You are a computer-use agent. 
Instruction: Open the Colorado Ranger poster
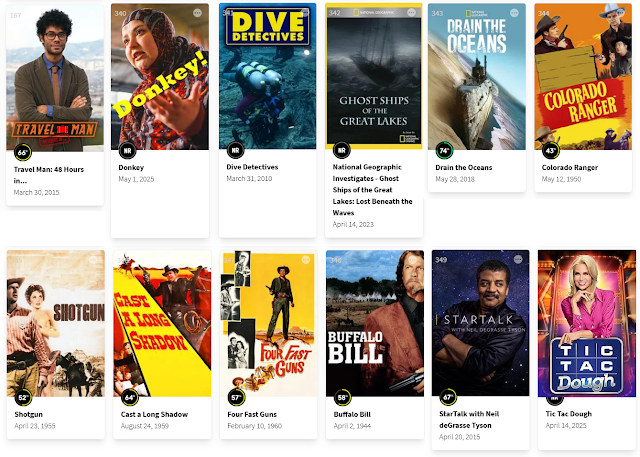583,77
